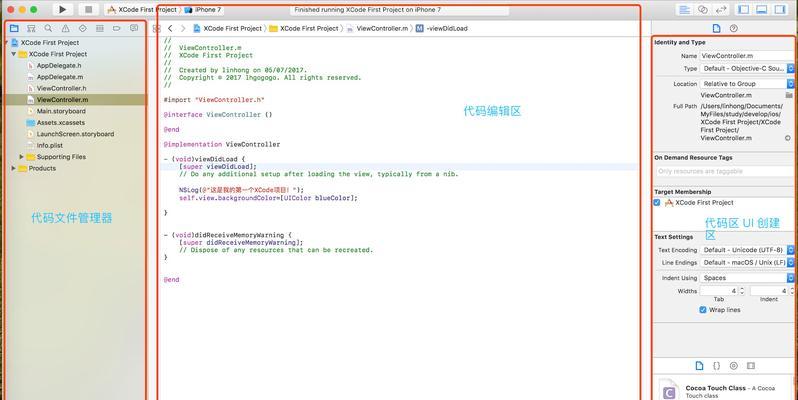Open the Text Encoding dropdown

(x=747, y=250)
